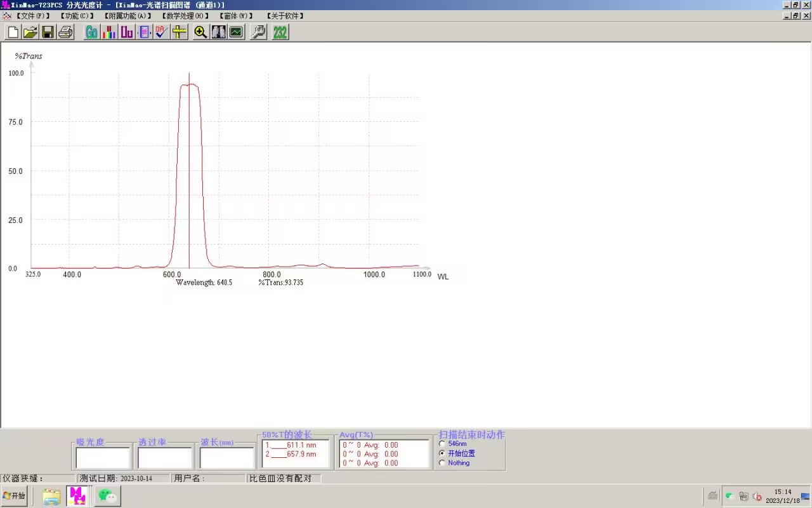
Task: Click the purple bar chart toolbar icon
Action: click(x=128, y=32)
